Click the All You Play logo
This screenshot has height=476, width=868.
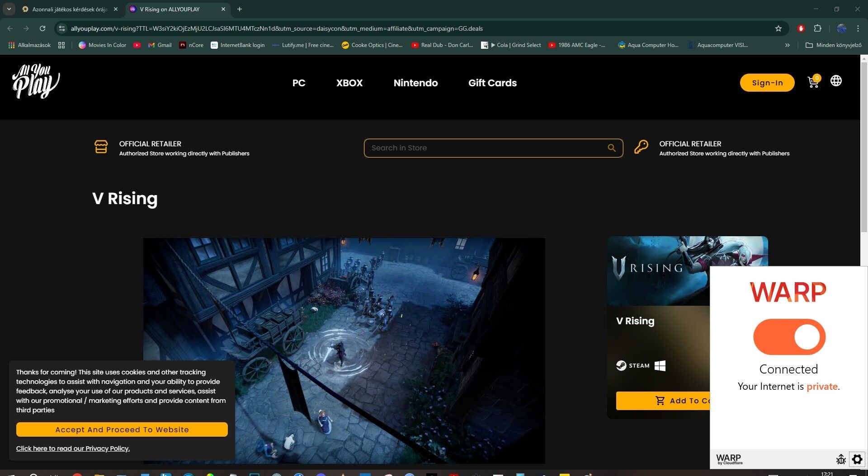pos(36,81)
